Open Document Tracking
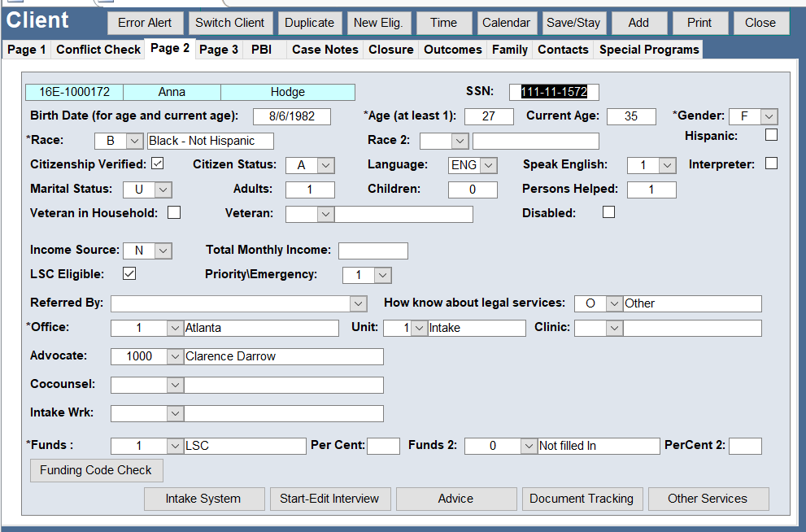 coord(582,499)
